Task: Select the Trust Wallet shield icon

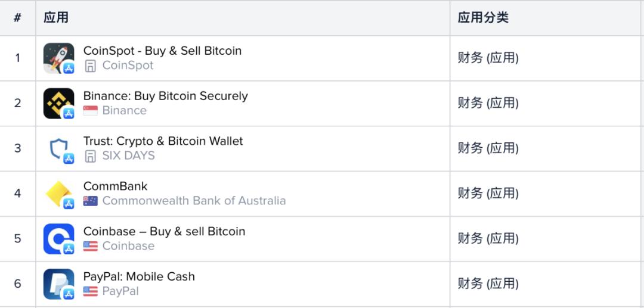Action: (x=58, y=148)
